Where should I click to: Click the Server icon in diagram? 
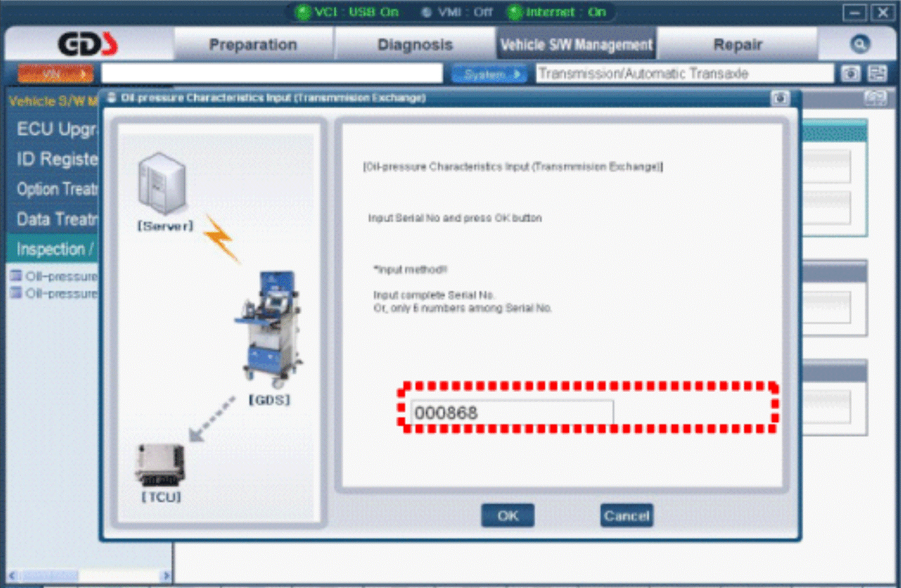click(x=162, y=184)
